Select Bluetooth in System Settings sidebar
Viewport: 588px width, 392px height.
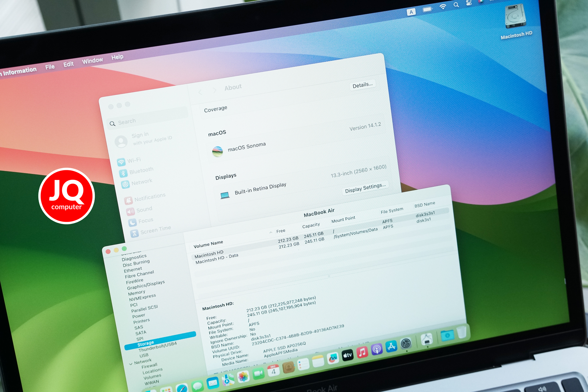tap(136, 171)
